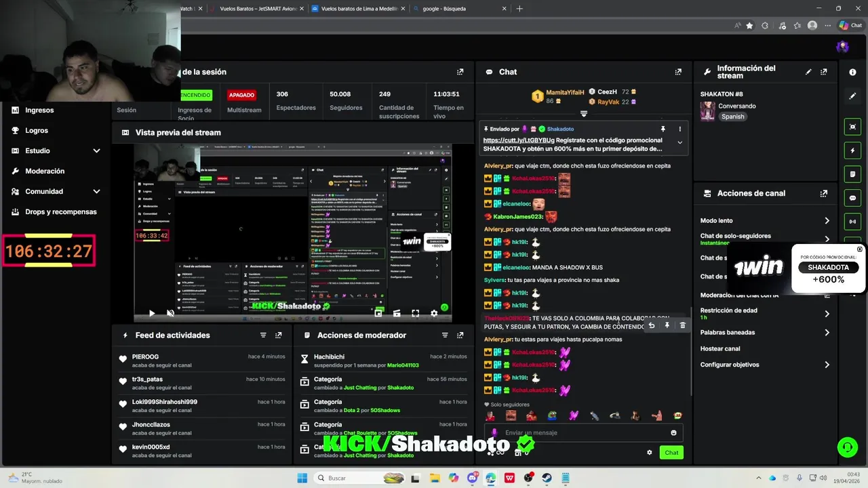Open stream preview settings gear
Image resolution: width=868 pixels, height=488 pixels.
(x=434, y=313)
